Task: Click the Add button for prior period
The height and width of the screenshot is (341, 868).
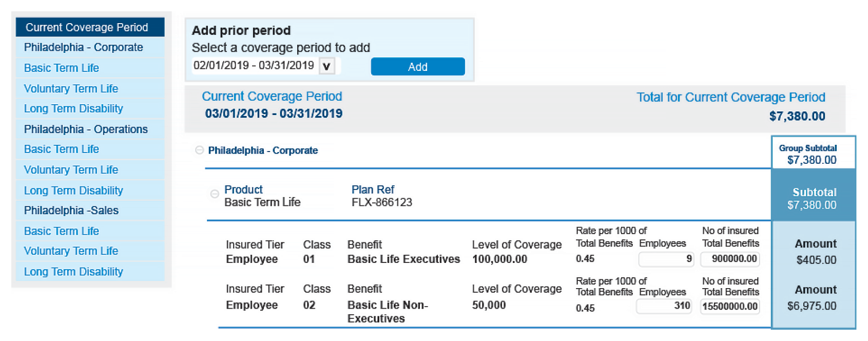Action: pyautogui.click(x=417, y=67)
